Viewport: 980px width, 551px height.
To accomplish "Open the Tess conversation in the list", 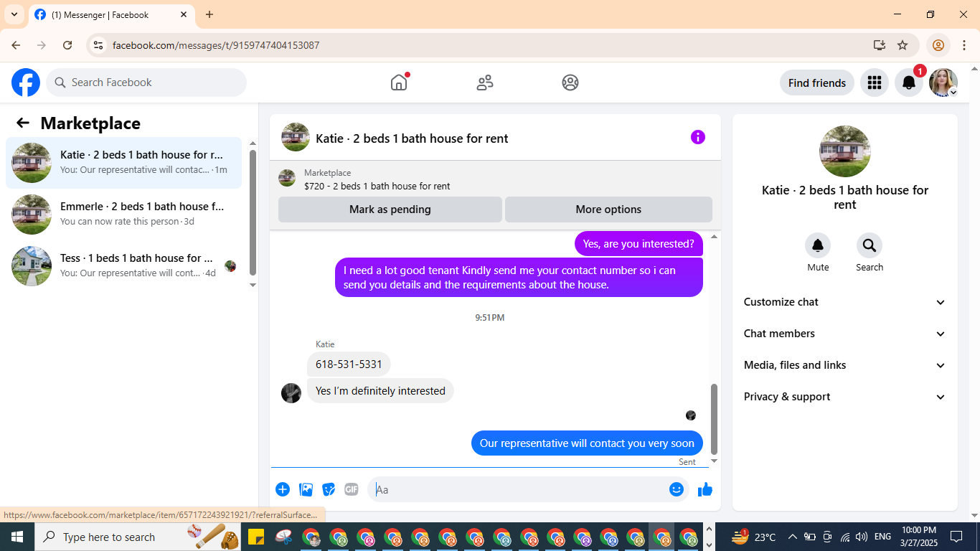I will click(123, 266).
